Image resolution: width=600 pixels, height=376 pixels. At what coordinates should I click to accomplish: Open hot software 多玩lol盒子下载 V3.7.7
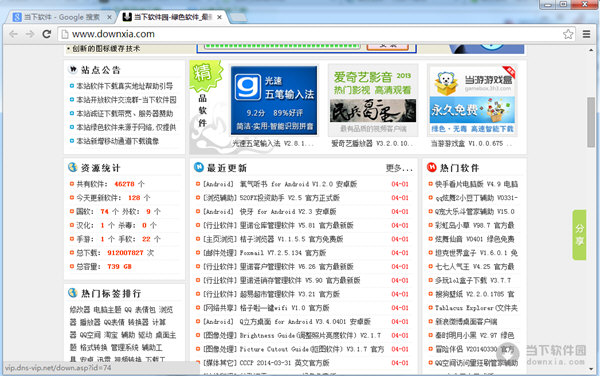[x=473, y=280]
